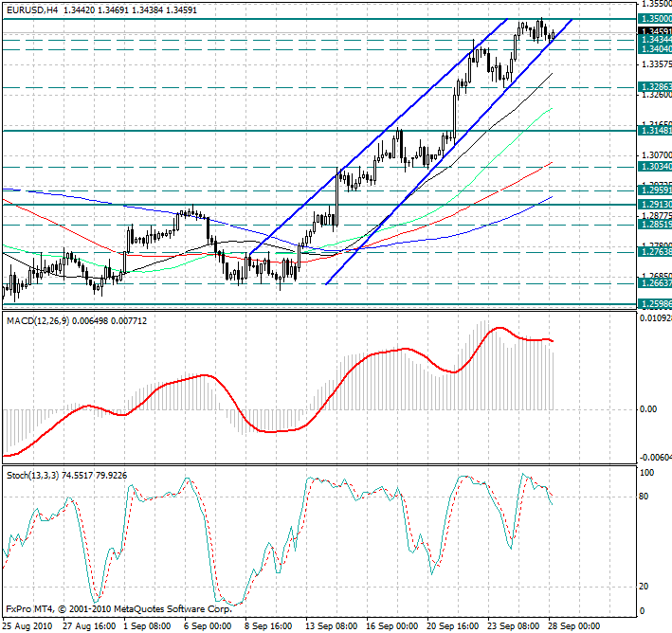The image size is (672, 633).
Task: Select the 1.3404 price level label
Action: (x=655, y=49)
